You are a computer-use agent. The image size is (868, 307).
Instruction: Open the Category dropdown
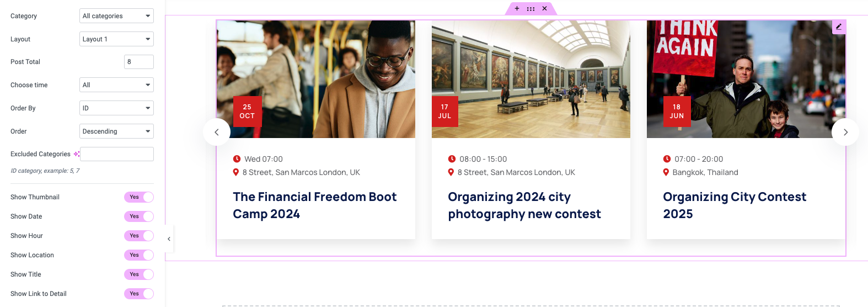116,16
